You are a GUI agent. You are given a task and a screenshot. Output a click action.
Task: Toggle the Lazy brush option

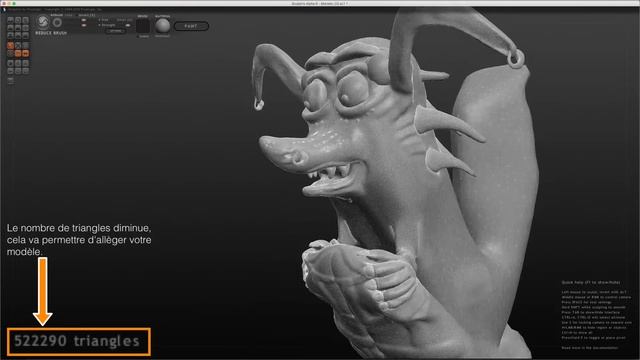(69, 15)
